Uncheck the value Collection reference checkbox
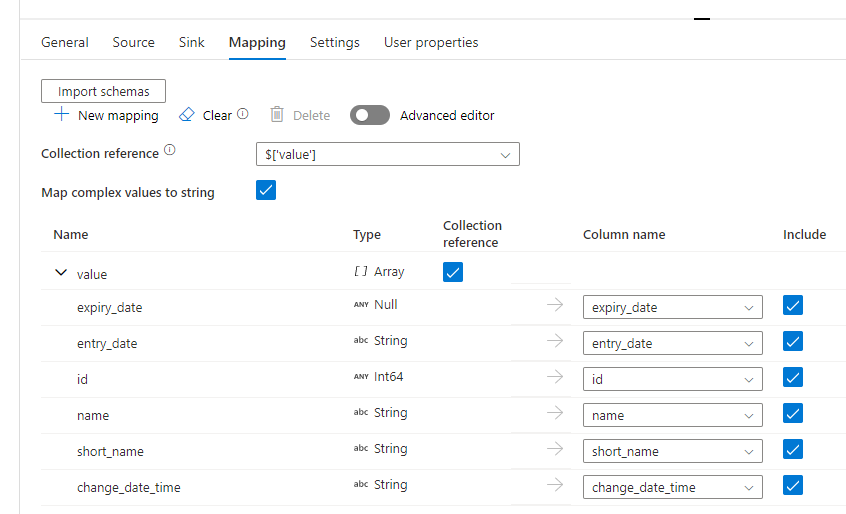Image resolution: width=846 pixels, height=514 pixels. 453,272
